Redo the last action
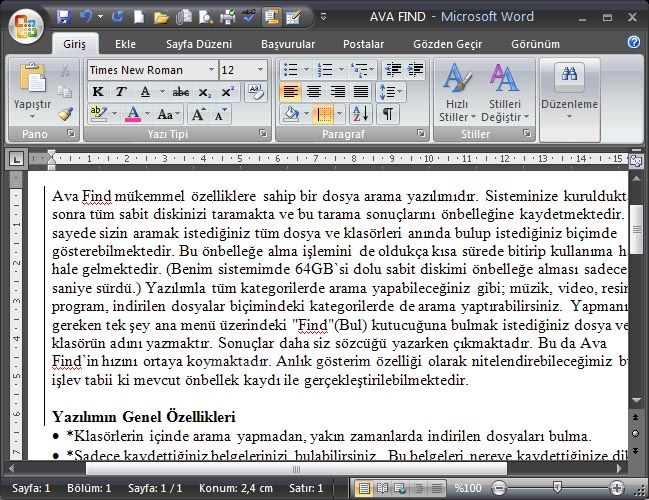The width and height of the screenshot is (649, 500). click(x=118, y=17)
